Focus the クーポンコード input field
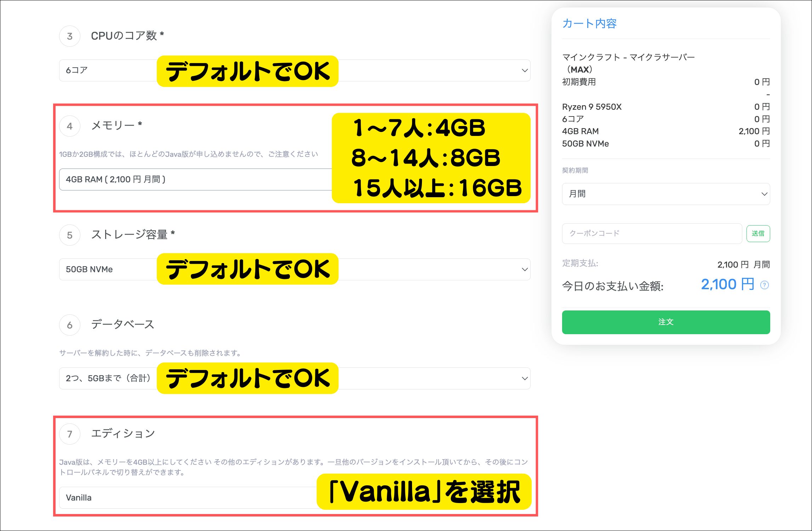Image resolution: width=812 pixels, height=531 pixels. [652, 234]
